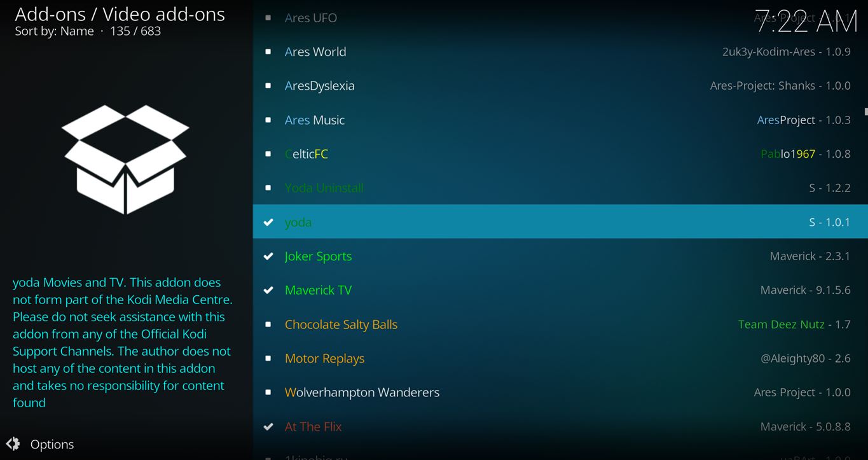The width and height of the screenshot is (868, 460).
Task: Open the CelticFC add-on
Action: coord(307,154)
